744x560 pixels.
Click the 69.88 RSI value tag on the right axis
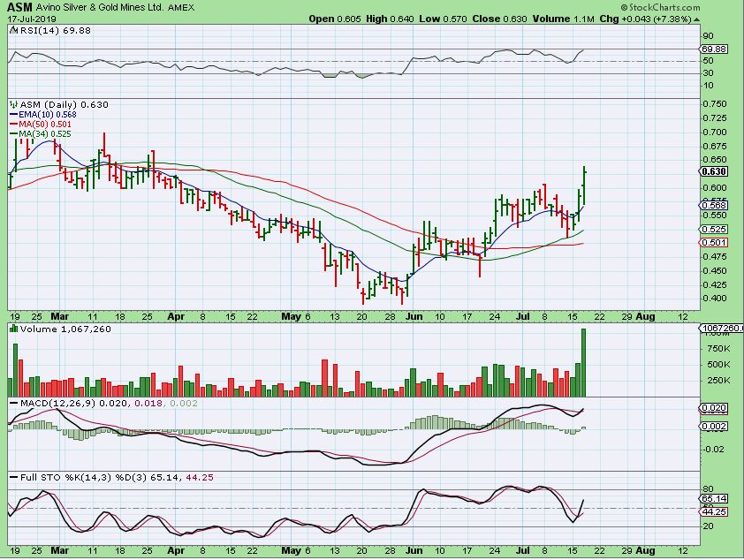click(714, 49)
